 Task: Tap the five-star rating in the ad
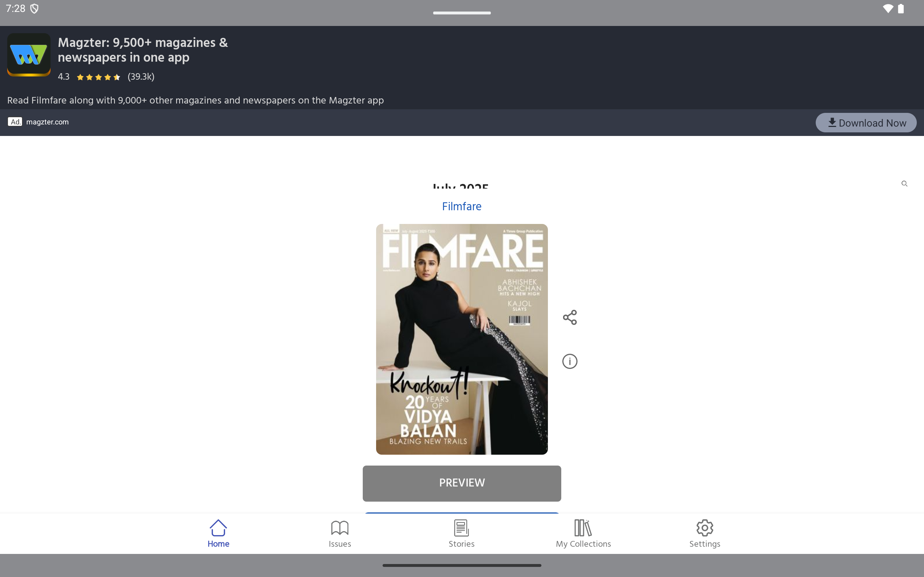99,77
